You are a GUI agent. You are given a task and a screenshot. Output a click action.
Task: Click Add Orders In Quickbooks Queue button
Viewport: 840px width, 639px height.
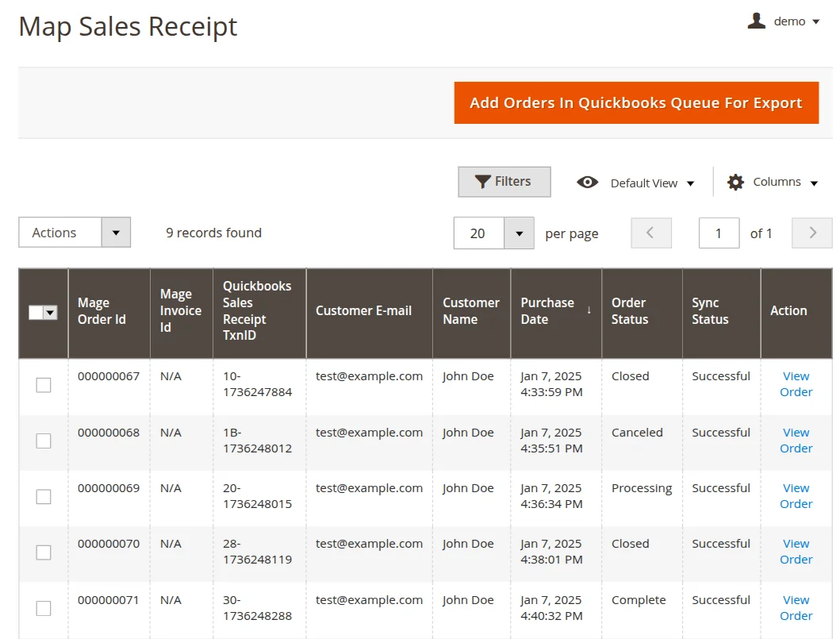(636, 103)
